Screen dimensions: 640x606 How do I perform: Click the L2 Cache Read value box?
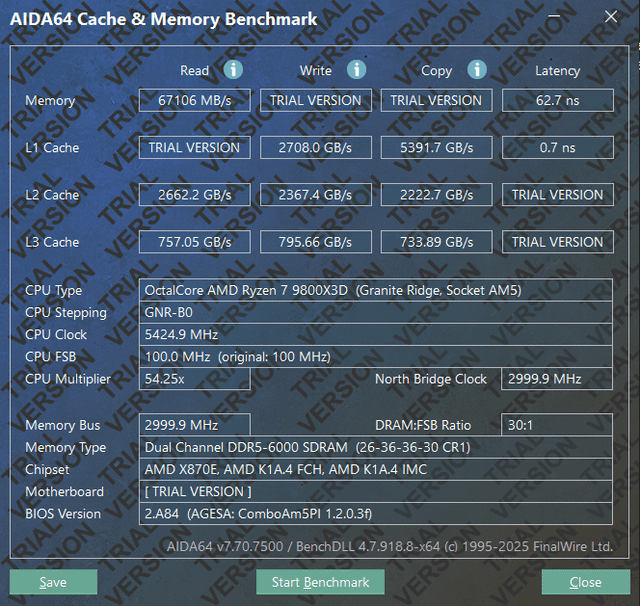pyautogui.click(x=195, y=195)
